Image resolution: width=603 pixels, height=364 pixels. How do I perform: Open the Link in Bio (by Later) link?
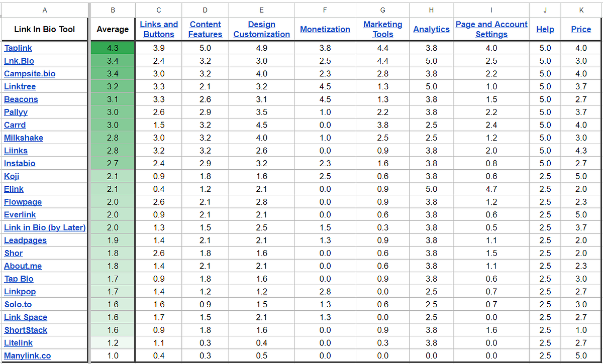(x=45, y=227)
